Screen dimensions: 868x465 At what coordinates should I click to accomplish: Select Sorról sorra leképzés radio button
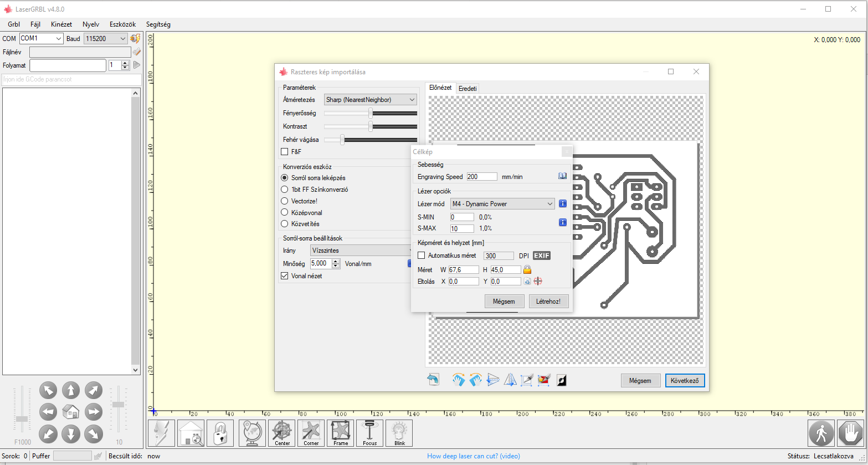(x=285, y=178)
